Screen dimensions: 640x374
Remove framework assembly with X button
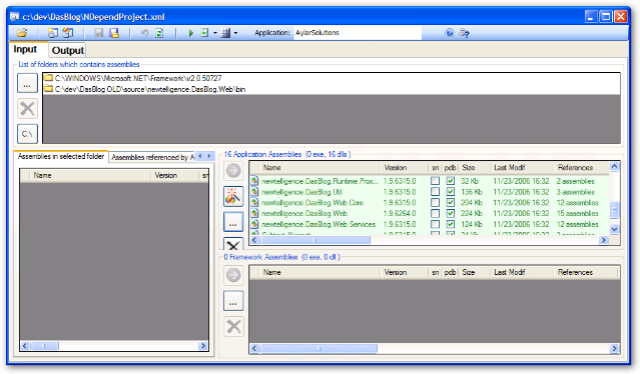click(x=233, y=327)
